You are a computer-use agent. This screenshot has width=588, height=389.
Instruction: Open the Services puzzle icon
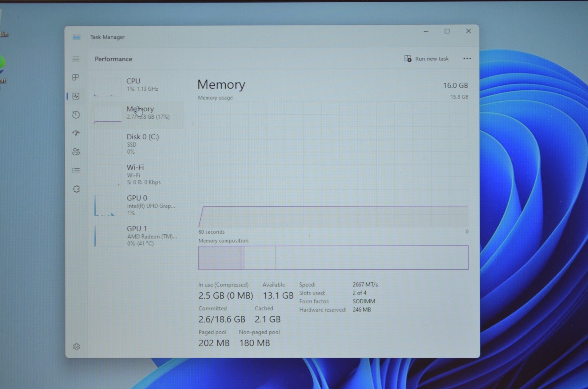click(x=76, y=189)
